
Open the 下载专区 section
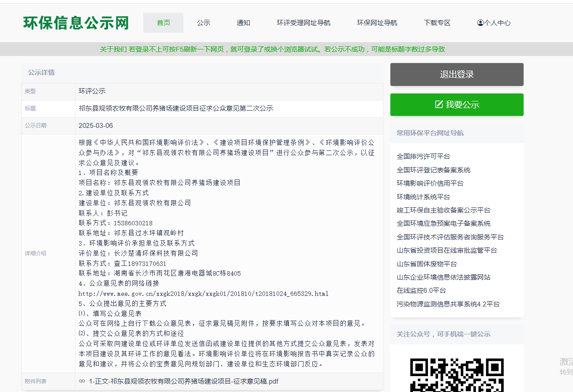coord(437,23)
